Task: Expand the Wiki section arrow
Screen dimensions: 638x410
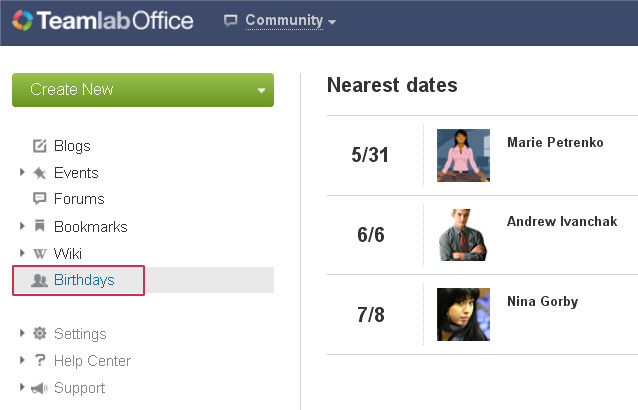Action: [x=22, y=253]
